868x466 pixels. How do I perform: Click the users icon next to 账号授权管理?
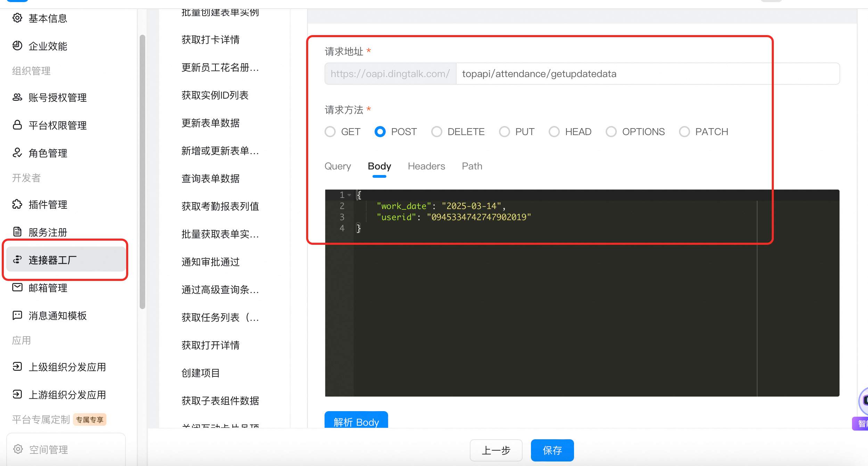tap(17, 97)
